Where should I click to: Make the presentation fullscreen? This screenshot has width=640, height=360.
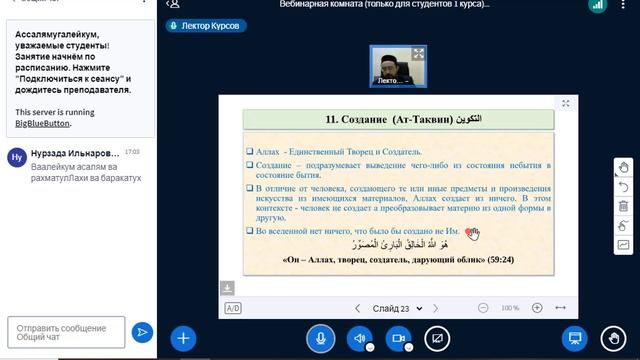(x=566, y=103)
